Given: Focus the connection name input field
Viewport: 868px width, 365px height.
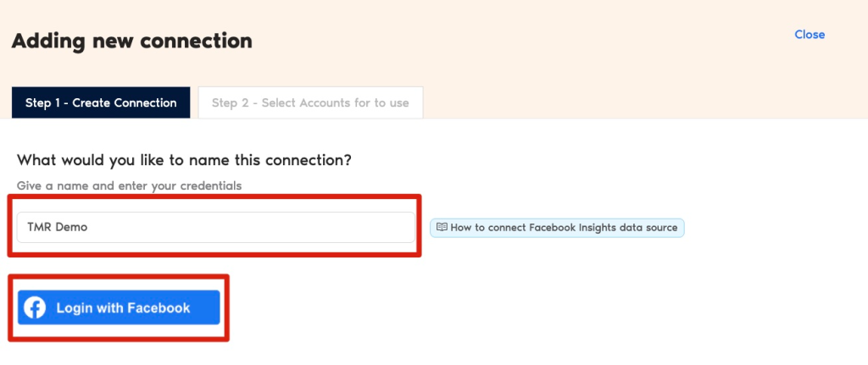Looking at the screenshot, I should click(x=216, y=227).
